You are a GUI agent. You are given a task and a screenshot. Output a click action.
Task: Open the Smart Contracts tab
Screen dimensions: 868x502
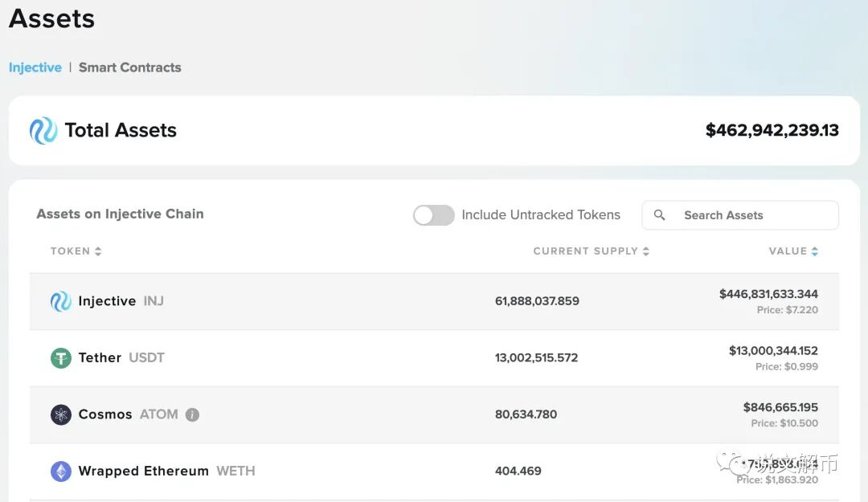pos(129,67)
